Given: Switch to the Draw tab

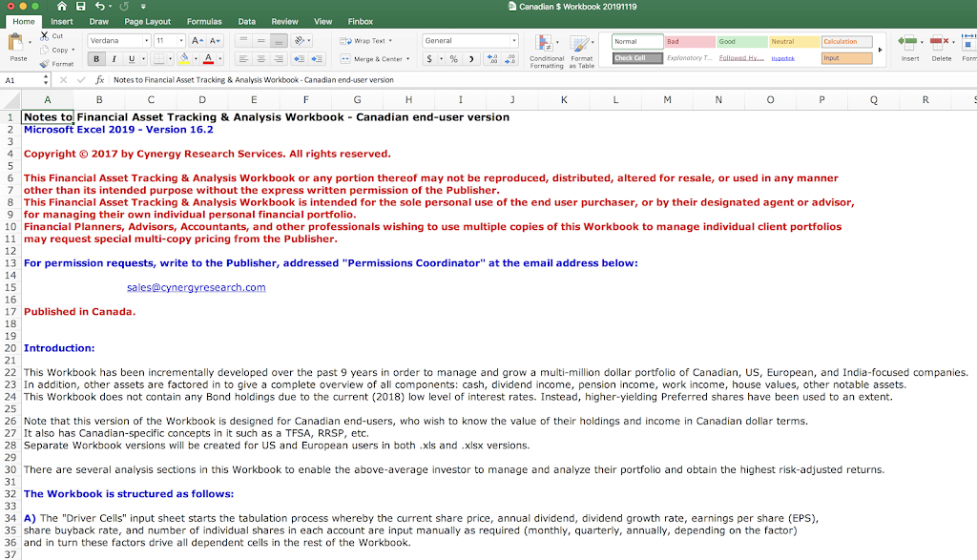Looking at the screenshot, I should pos(98,21).
